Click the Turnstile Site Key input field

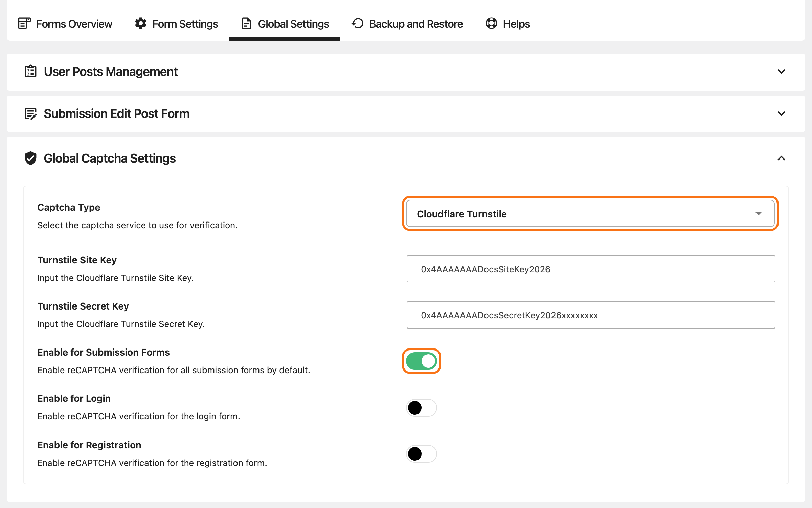point(591,269)
